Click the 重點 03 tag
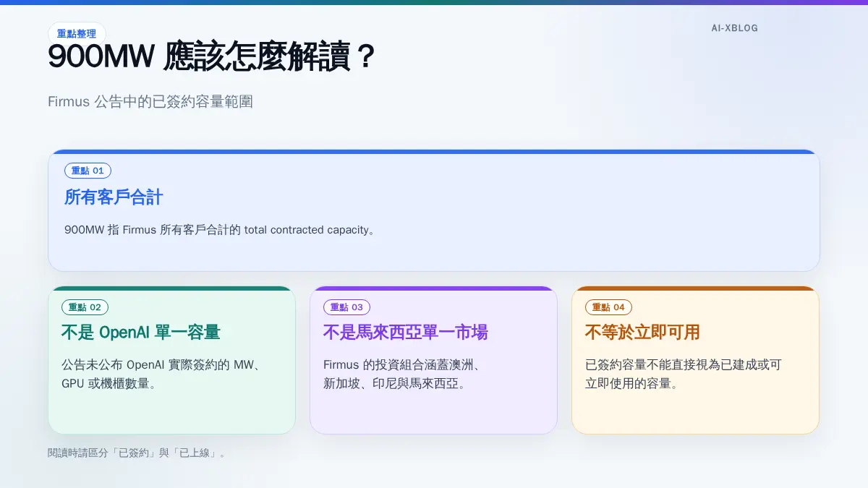 [x=346, y=307]
